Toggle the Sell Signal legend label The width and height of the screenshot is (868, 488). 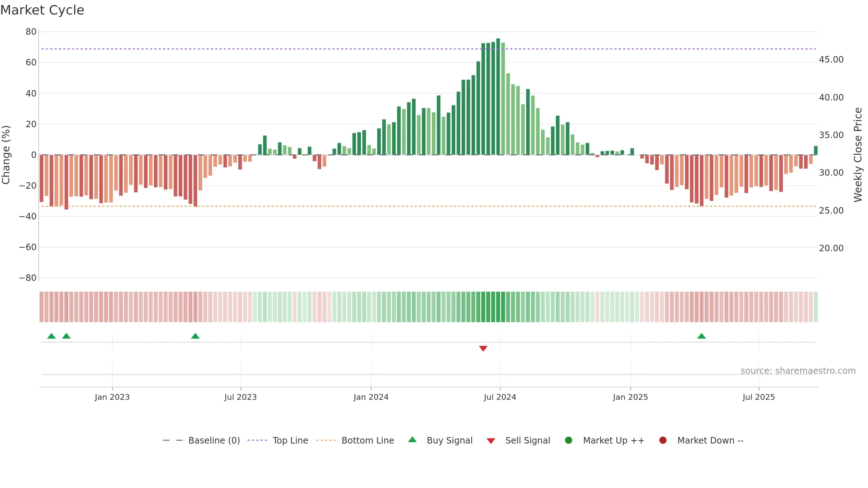(528, 440)
